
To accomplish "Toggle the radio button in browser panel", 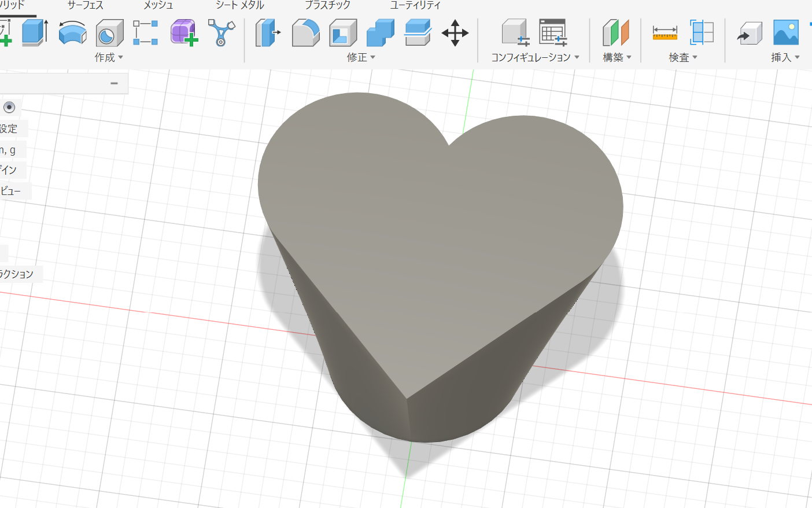I will tap(9, 107).
